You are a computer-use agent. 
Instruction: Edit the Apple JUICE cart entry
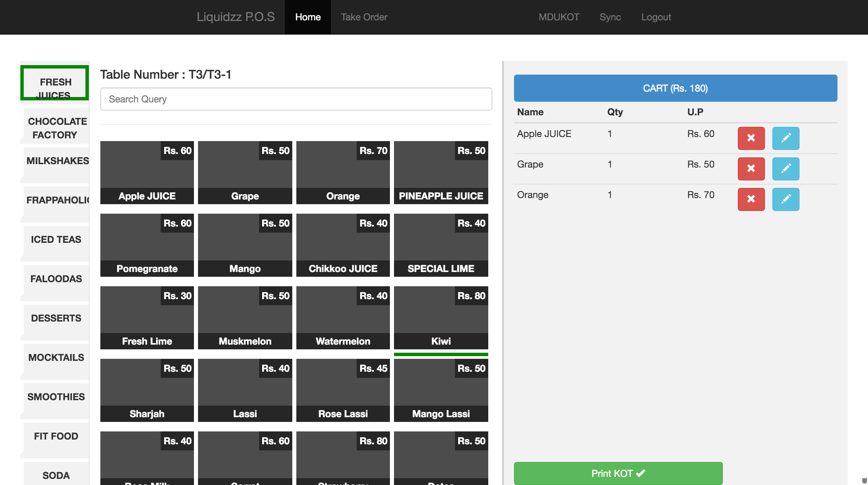tap(786, 138)
